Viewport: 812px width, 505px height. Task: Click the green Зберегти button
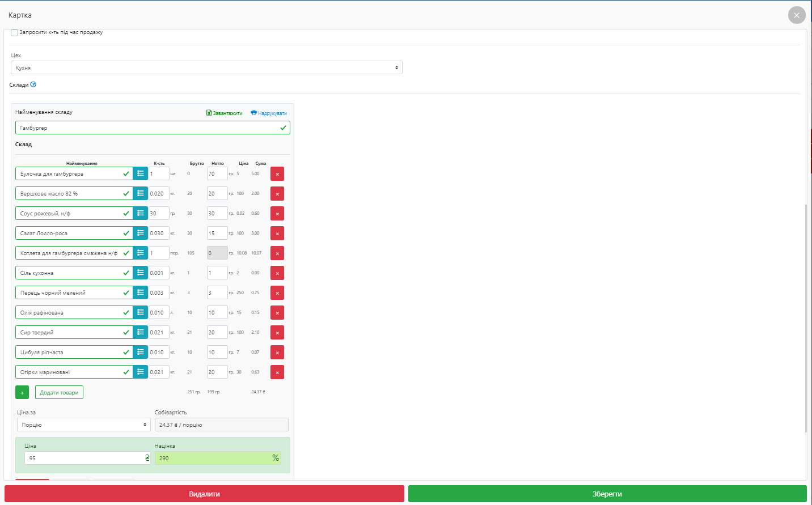607,494
